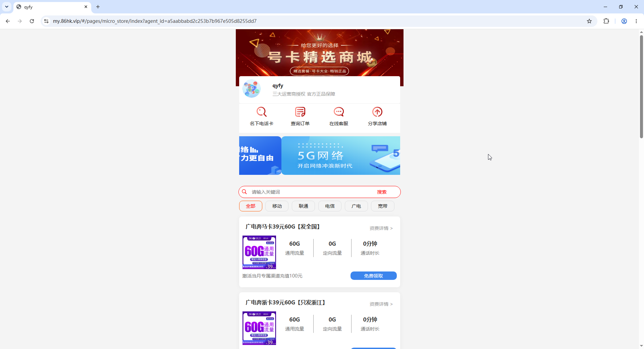Select the 移动 category filter

click(277, 206)
